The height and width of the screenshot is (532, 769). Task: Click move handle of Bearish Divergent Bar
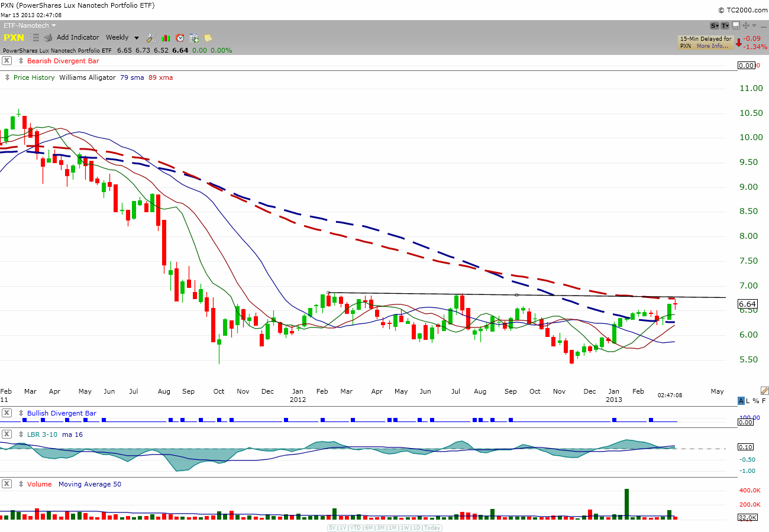coord(21,61)
